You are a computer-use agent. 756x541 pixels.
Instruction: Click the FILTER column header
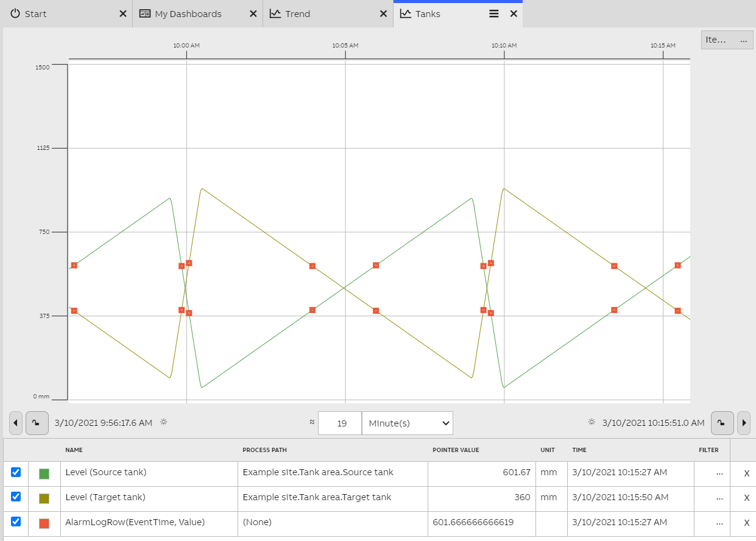pyautogui.click(x=708, y=450)
